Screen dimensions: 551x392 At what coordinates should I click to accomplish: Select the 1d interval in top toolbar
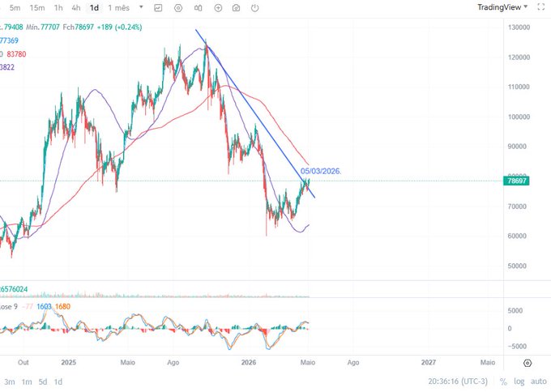click(94, 8)
